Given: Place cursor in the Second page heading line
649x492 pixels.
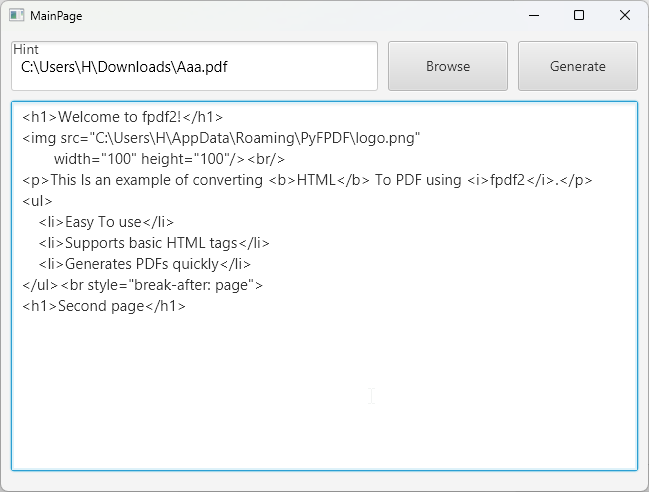Looking at the screenshot, I should pyautogui.click(x=104, y=306).
